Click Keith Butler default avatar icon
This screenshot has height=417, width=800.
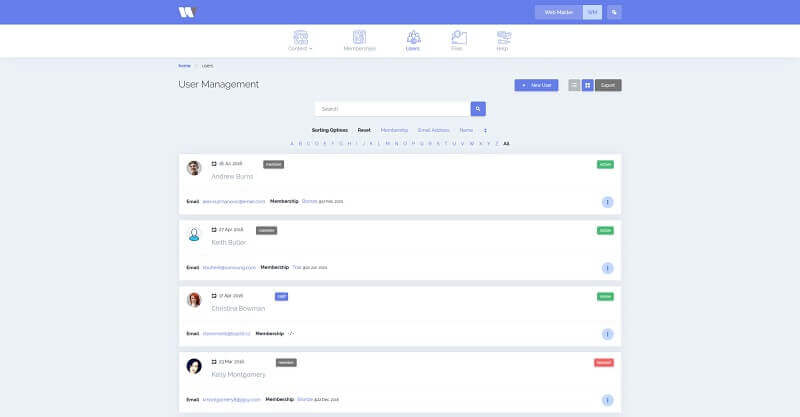194,234
